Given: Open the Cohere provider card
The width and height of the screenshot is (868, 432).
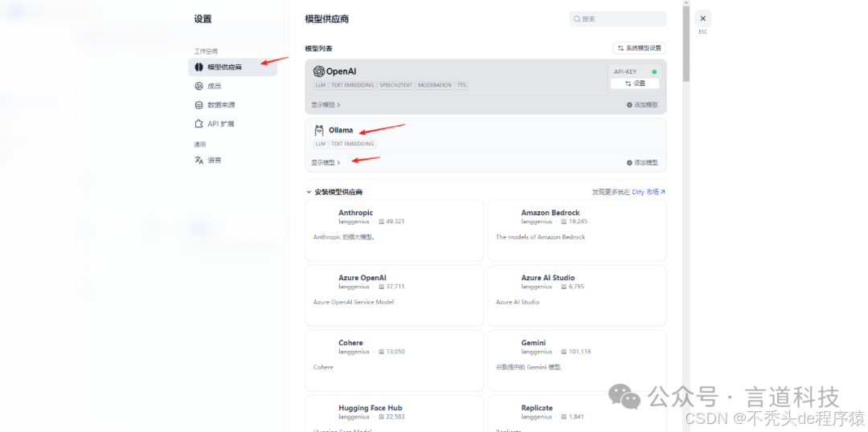Looking at the screenshot, I should click(395, 361).
